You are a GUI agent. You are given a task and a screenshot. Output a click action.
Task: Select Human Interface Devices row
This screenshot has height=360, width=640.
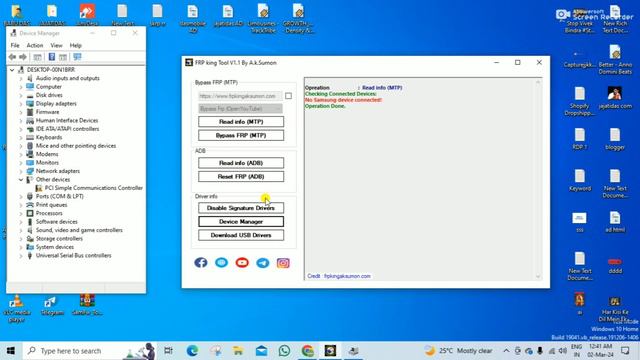[67, 120]
